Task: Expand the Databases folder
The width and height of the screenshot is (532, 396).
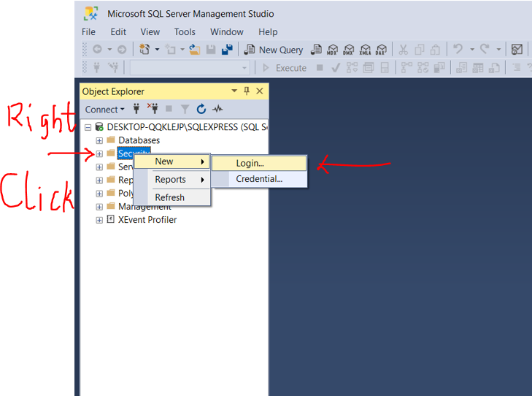Action: pos(99,140)
